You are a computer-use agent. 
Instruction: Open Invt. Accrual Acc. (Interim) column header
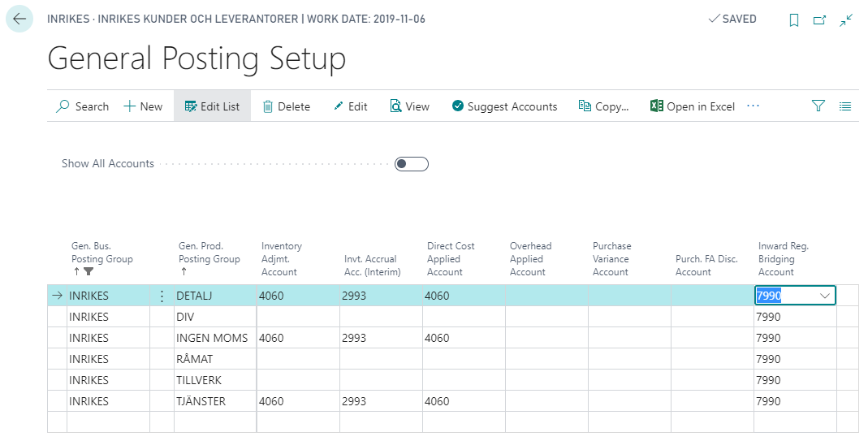[x=372, y=266]
